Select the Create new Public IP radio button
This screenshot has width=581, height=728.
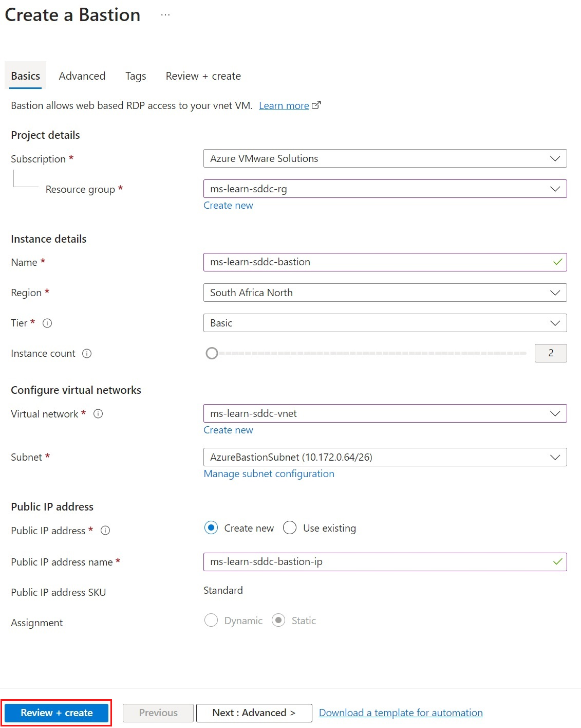[211, 527]
